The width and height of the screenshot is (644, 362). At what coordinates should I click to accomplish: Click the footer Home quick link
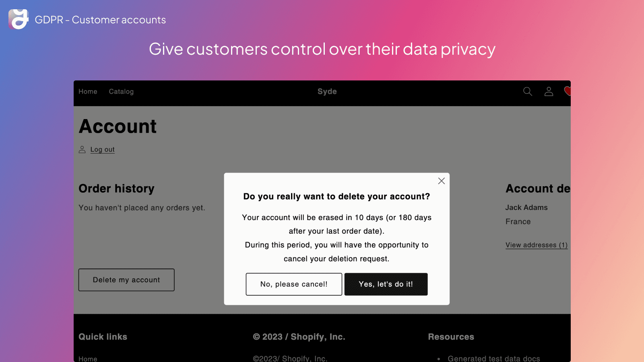point(88,358)
